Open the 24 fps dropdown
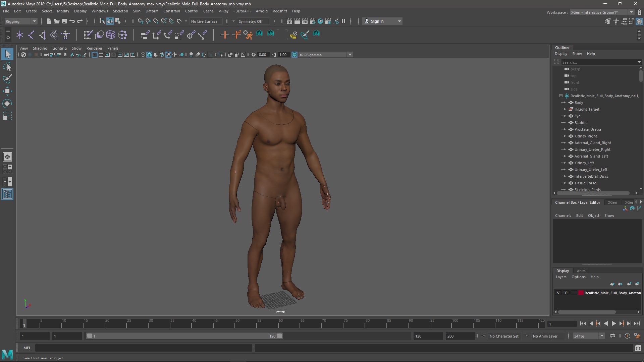644x362 pixels. [589, 336]
